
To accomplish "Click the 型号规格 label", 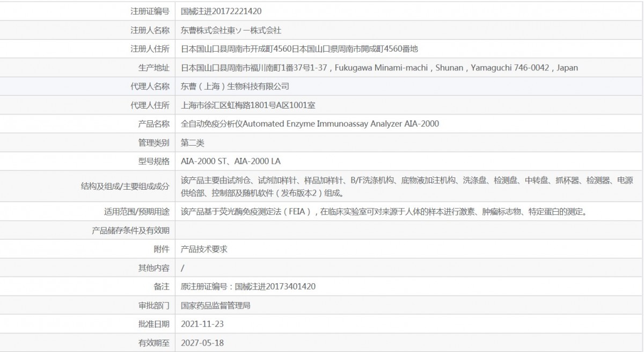I will [153, 161].
